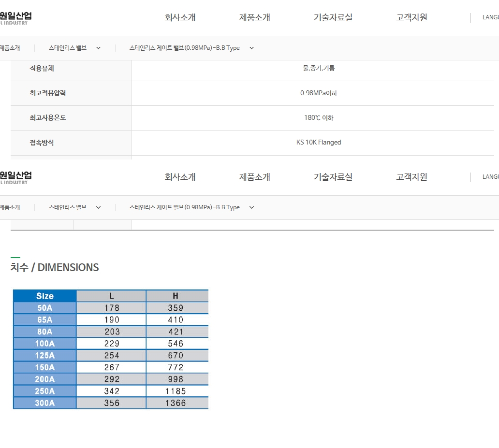The width and height of the screenshot is (499, 448).
Task: Select the 65A size cell
Action: click(45, 320)
